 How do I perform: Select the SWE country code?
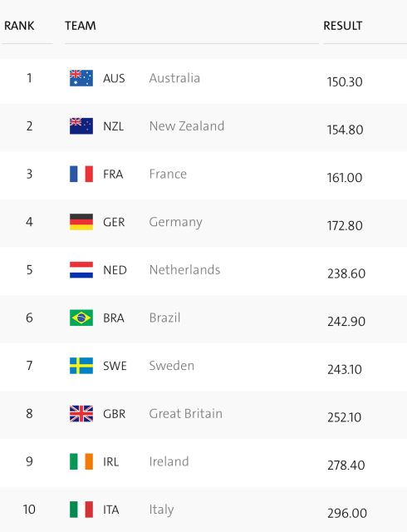click(115, 366)
